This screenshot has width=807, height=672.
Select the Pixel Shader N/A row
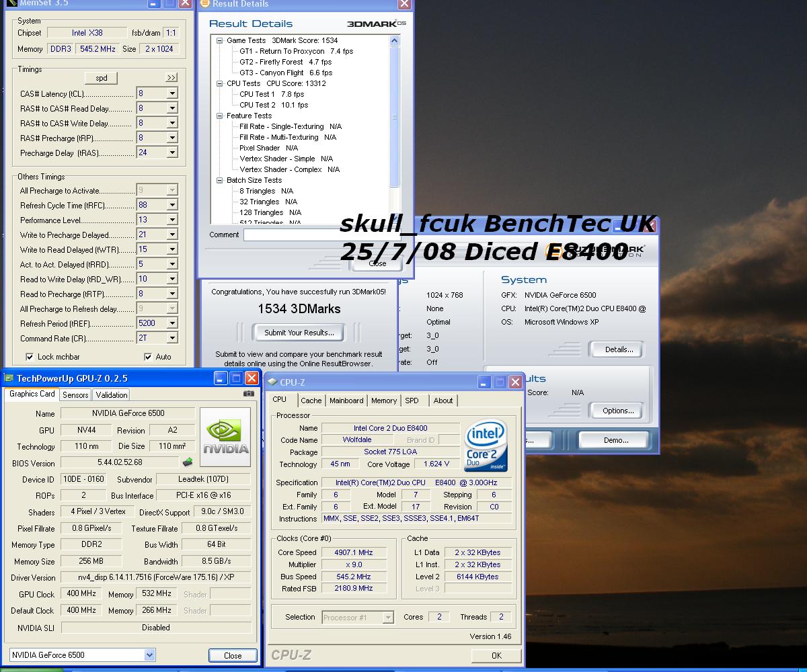point(268,148)
